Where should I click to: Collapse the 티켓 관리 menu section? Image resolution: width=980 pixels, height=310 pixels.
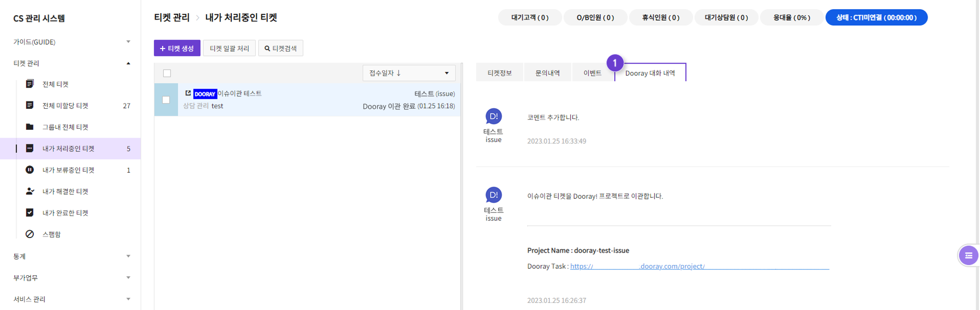(128, 63)
